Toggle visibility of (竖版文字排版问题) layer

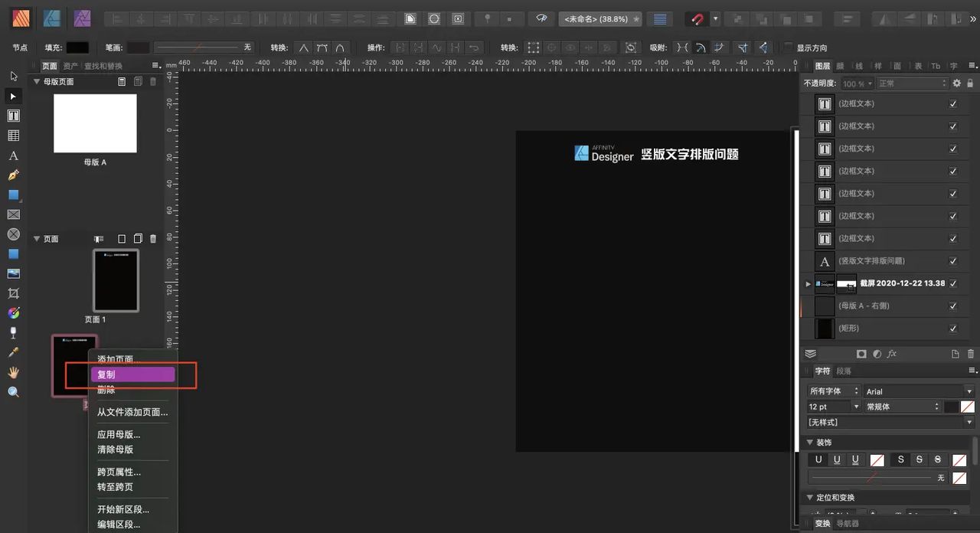[953, 261]
